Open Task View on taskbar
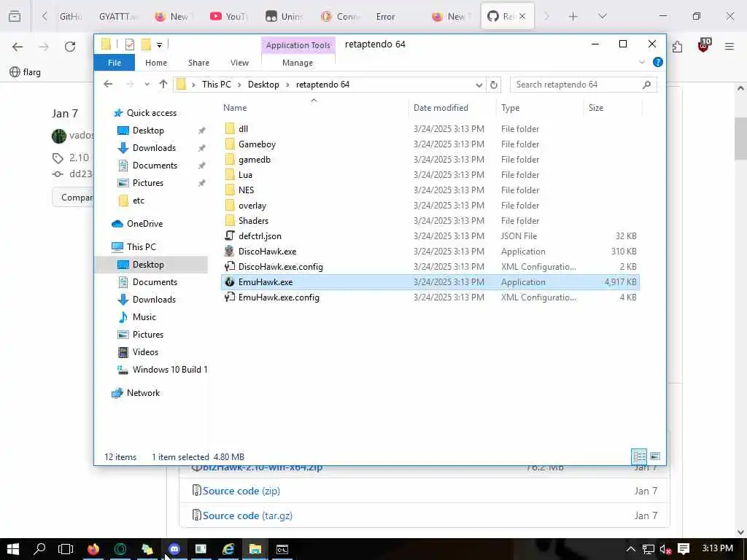 pyautogui.click(x=65, y=549)
